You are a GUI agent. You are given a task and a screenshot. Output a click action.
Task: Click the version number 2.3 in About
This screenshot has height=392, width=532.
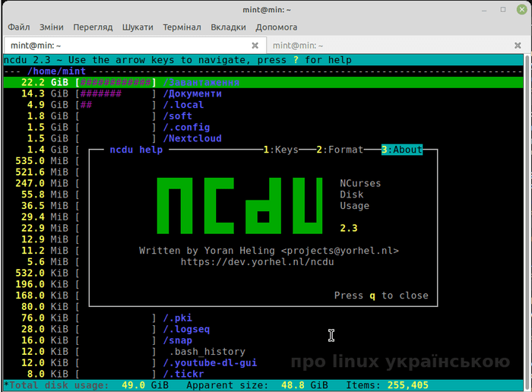click(x=349, y=228)
